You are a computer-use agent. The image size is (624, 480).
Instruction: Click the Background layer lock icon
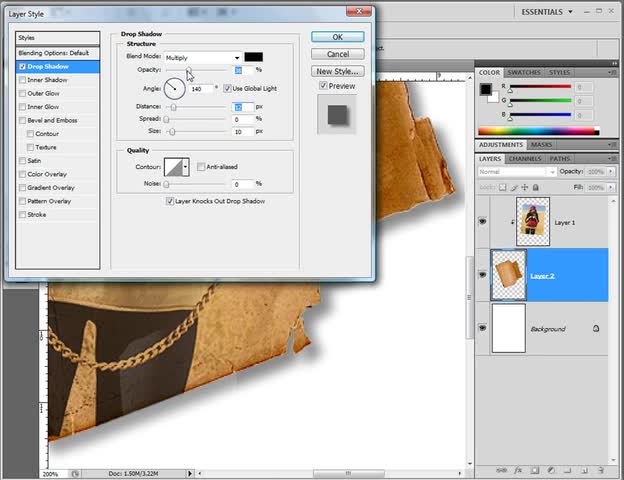click(x=596, y=328)
